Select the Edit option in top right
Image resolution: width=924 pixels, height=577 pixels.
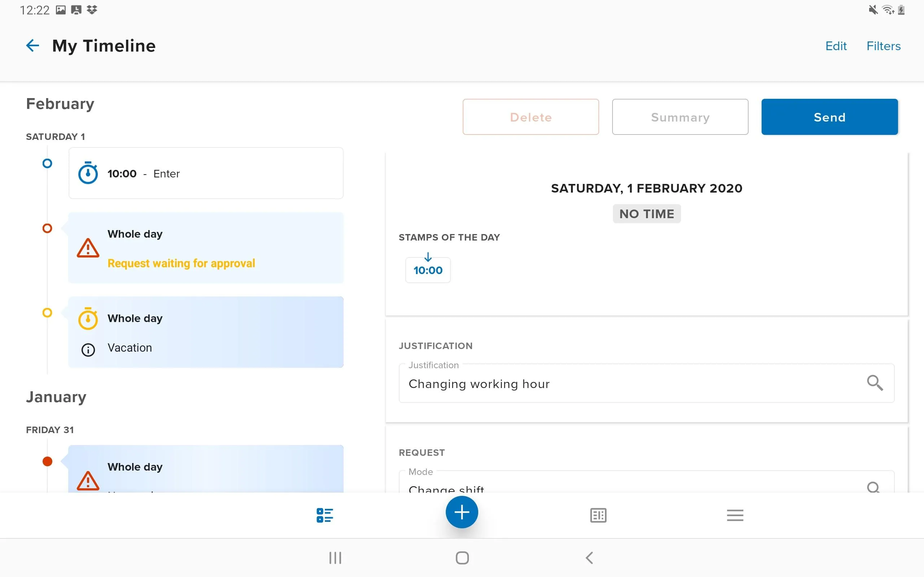pos(836,45)
